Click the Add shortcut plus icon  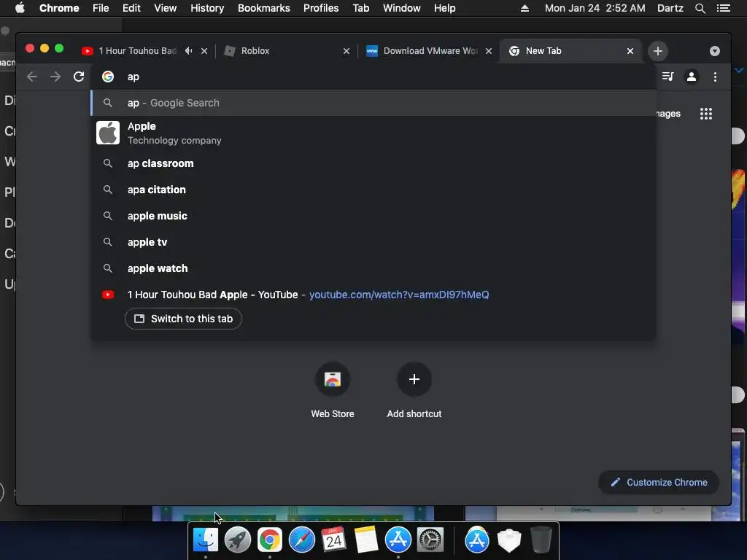pyautogui.click(x=414, y=379)
